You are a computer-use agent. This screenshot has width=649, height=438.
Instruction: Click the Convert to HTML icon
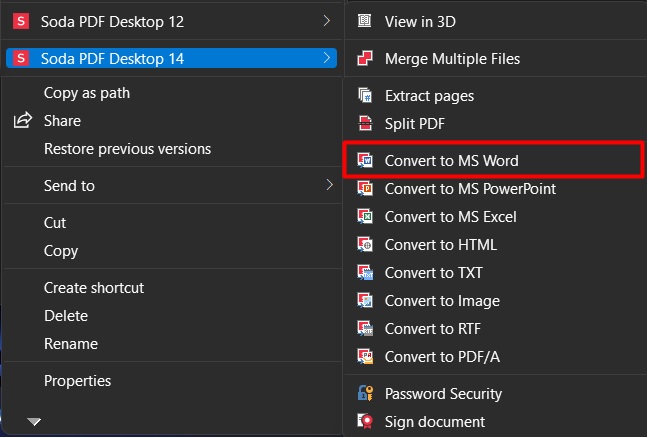(365, 244)
